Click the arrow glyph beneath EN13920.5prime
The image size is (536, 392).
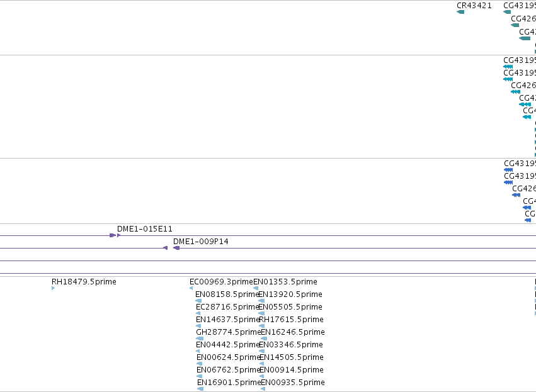(x=261, y=301)
